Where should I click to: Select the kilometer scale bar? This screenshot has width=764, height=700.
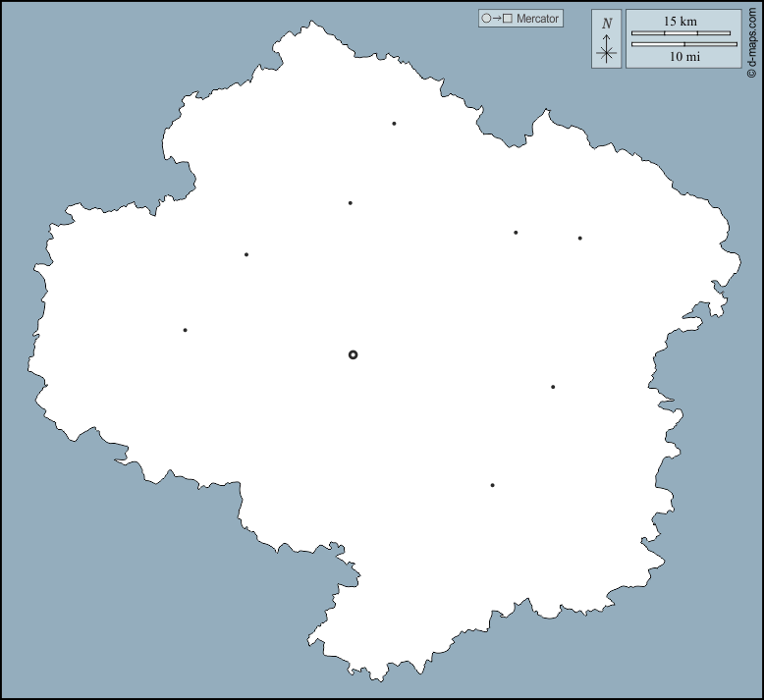coord(681,33)
